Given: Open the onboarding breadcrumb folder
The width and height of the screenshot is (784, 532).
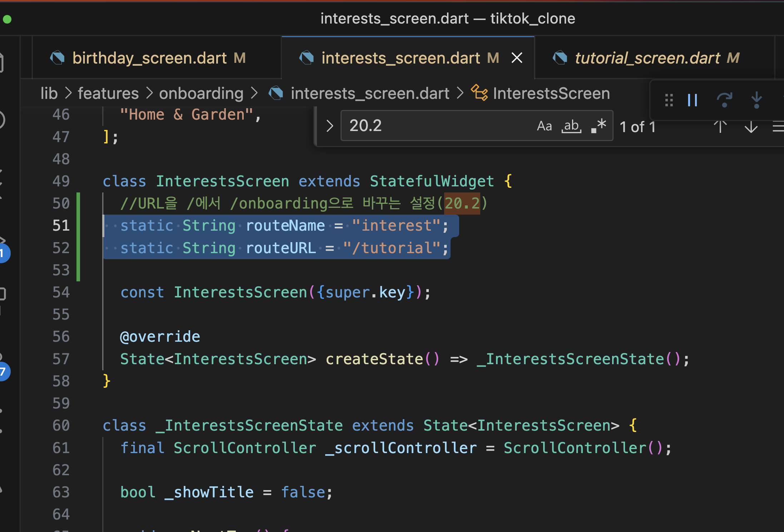Looking at the screenshot, I should (x=201, y=94).
